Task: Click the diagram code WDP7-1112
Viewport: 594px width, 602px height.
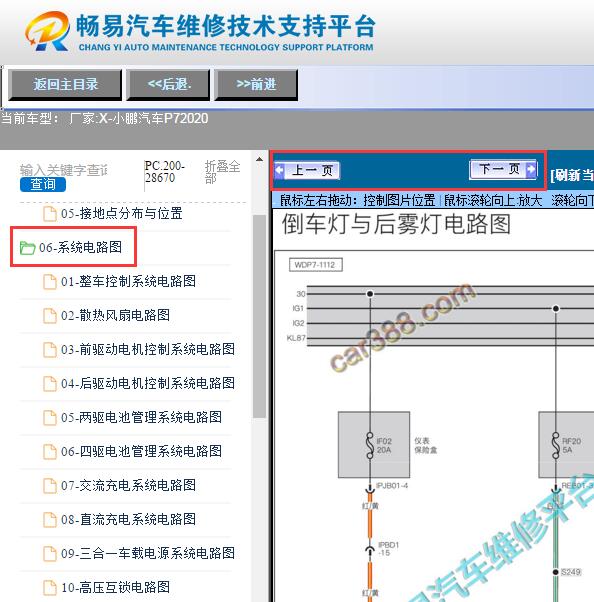Action: [315, 265]
